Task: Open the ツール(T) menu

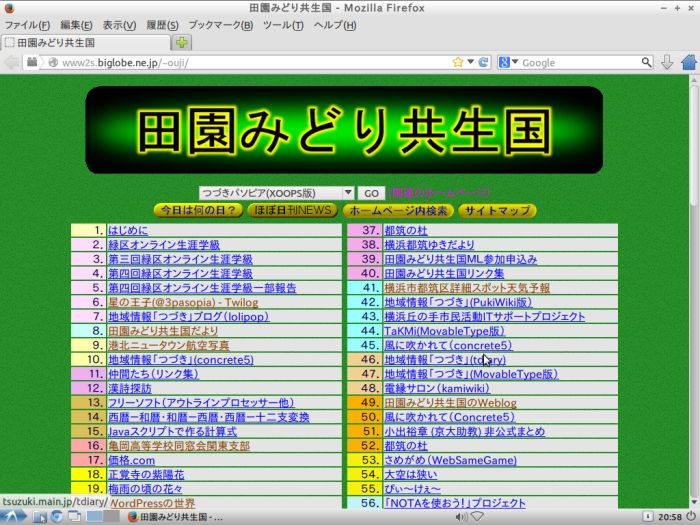Action: tap(283, 24)
